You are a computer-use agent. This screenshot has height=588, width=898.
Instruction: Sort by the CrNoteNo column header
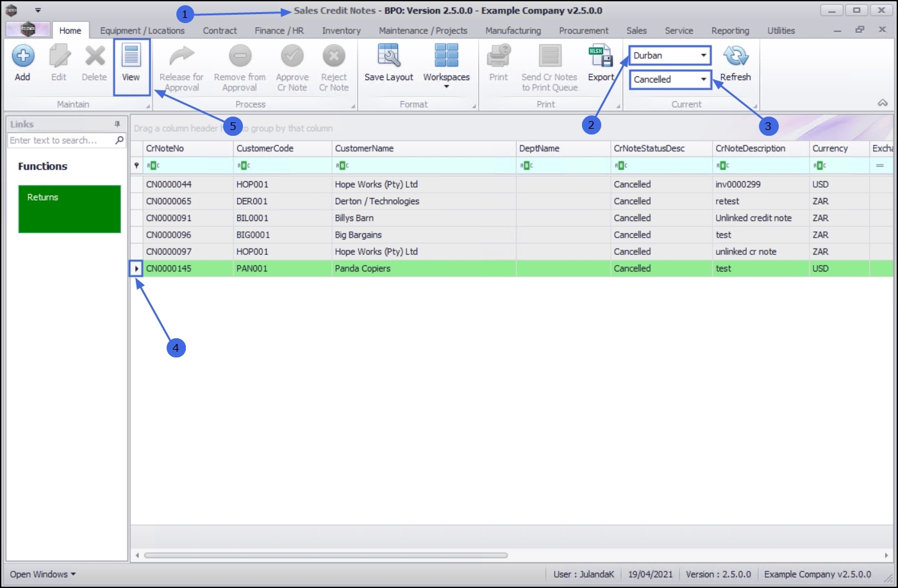[x=188, y=149]
